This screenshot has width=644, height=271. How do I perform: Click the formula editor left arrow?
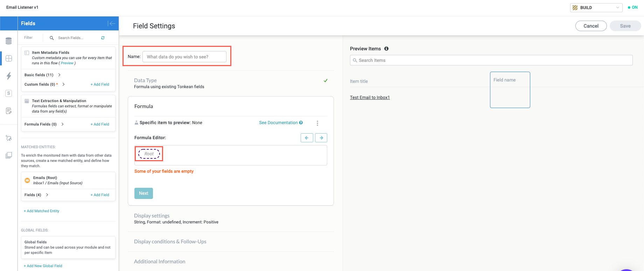pyautogui.click(x=307, y=138)
